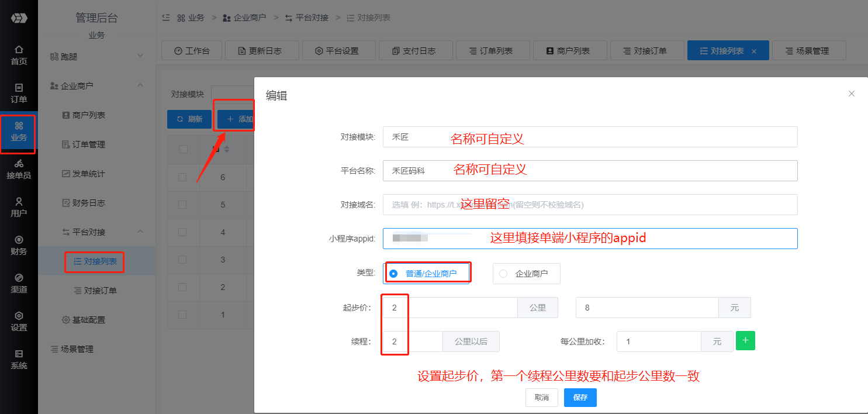Open 订单管理 in the side menu
The image size is (868, 414).
pyautogui.click(x=96, y=144)
